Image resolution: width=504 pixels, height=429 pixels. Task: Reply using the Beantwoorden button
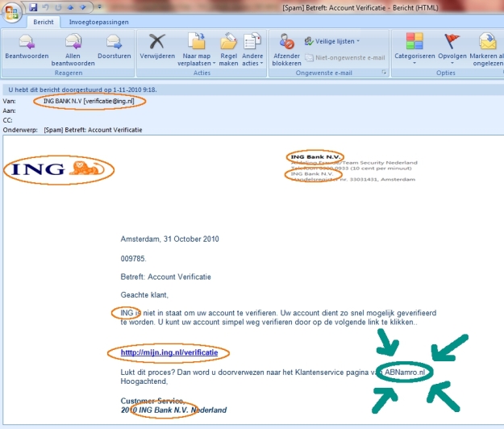[27, 48]
